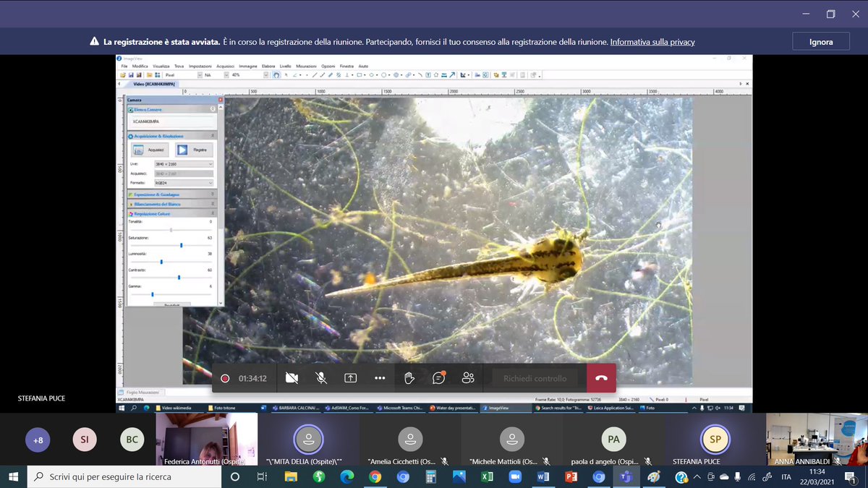868x488 pixels.
Task: Open the File menu in ImageView
Action: tap(124, 66)
